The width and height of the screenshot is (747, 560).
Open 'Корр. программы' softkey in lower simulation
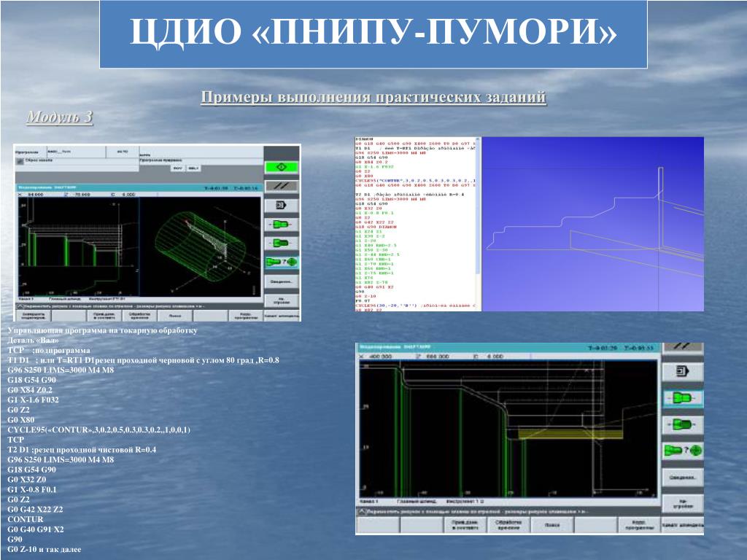[x=638, y=525]
